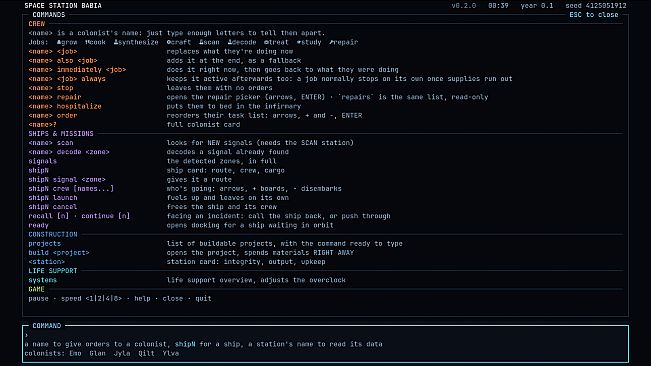Click the repair job icon in Jobs row

point(331,42)
